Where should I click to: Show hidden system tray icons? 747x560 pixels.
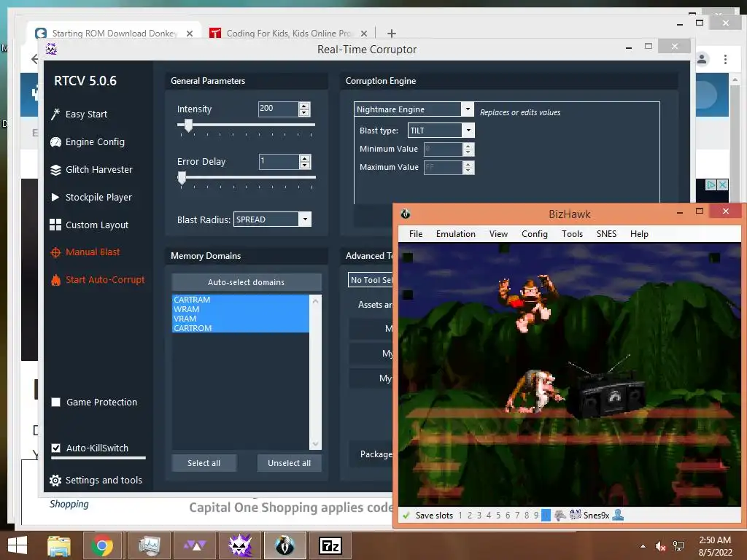coord(643,546)
